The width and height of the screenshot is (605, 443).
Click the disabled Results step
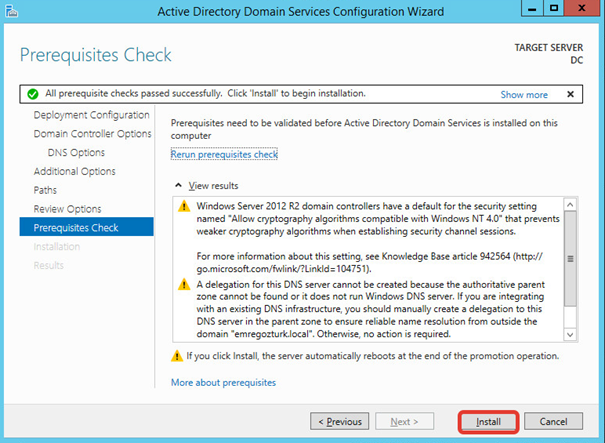tap(48, 265)
